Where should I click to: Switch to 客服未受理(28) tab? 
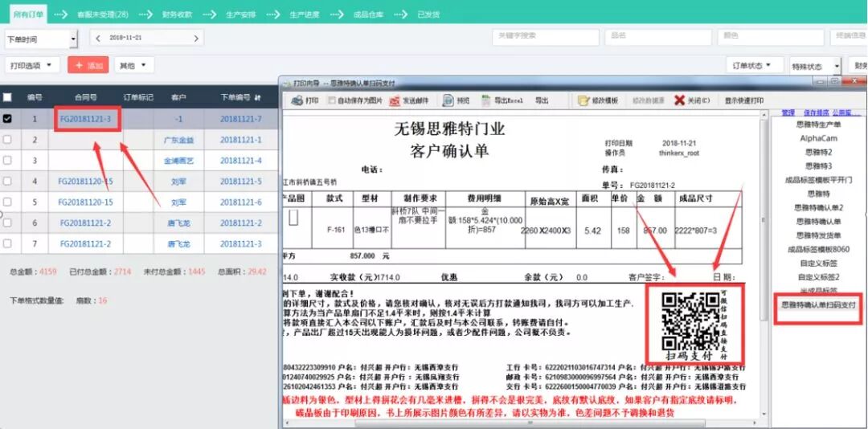coord(103,14)
